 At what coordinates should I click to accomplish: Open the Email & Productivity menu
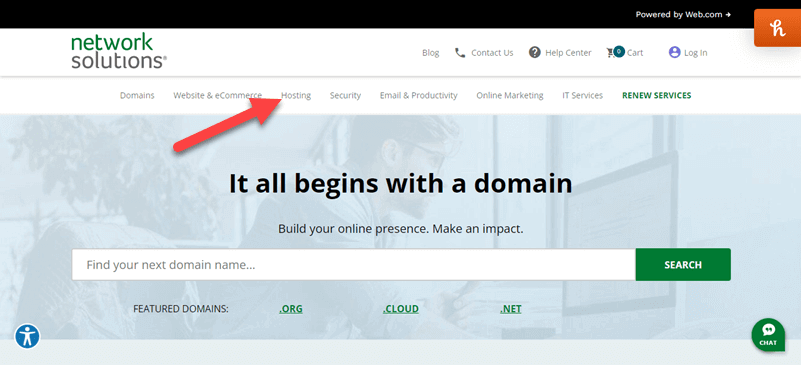click(x=418, y=95)
